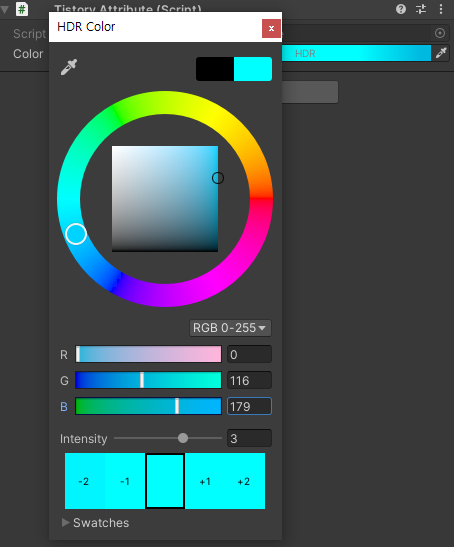The width and height of the screenshot is (454, 547).
Task: Open component help reference icon
Action: point(401,9)
